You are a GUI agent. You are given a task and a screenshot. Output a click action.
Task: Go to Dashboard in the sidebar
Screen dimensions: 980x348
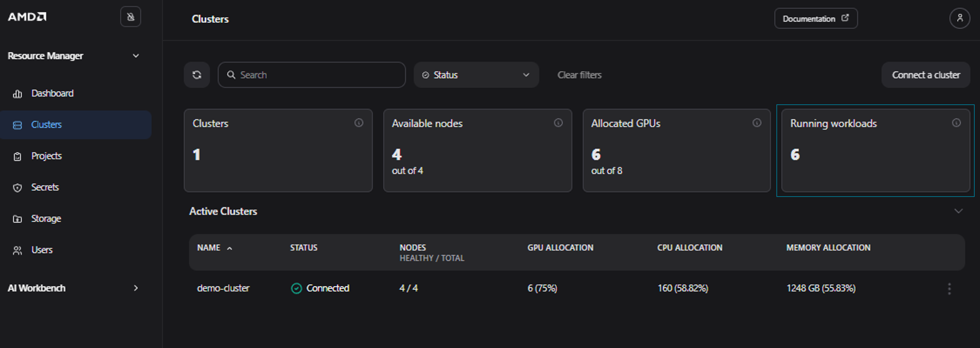(52, 93)
